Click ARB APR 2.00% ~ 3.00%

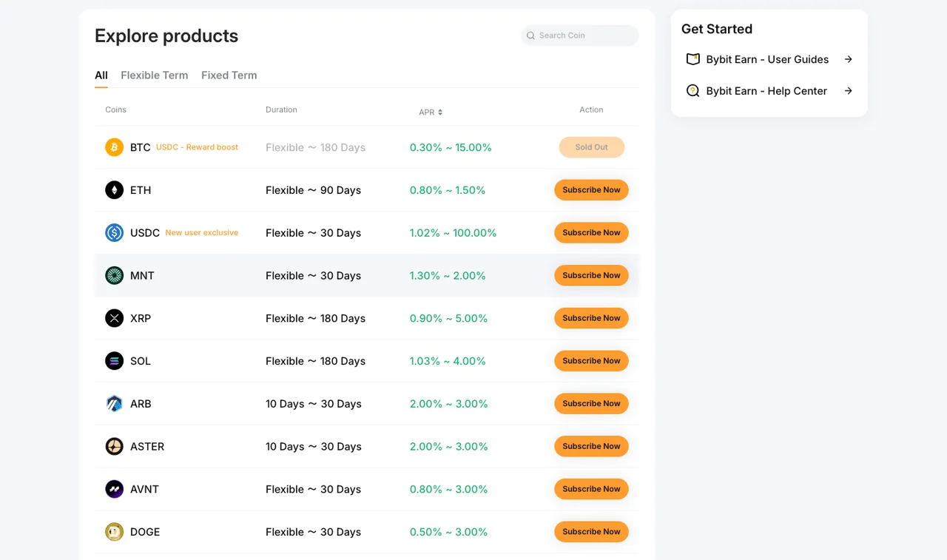coord(449,404)
